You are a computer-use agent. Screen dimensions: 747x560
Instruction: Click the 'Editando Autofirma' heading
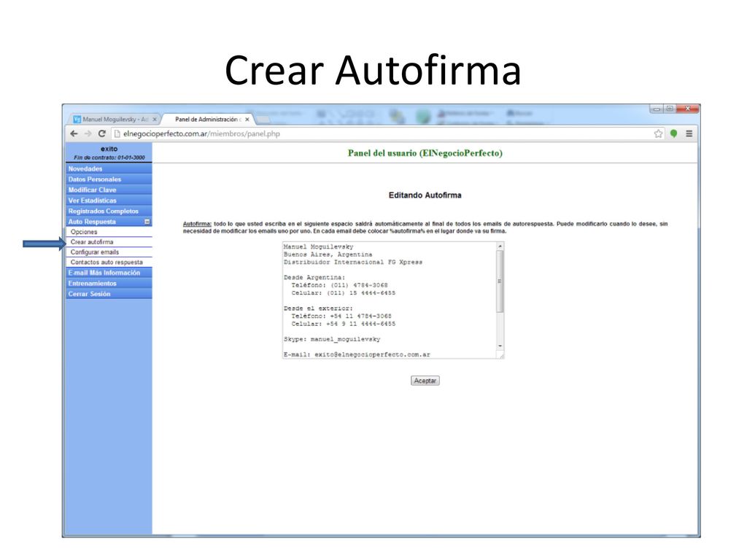coord(425,195)
